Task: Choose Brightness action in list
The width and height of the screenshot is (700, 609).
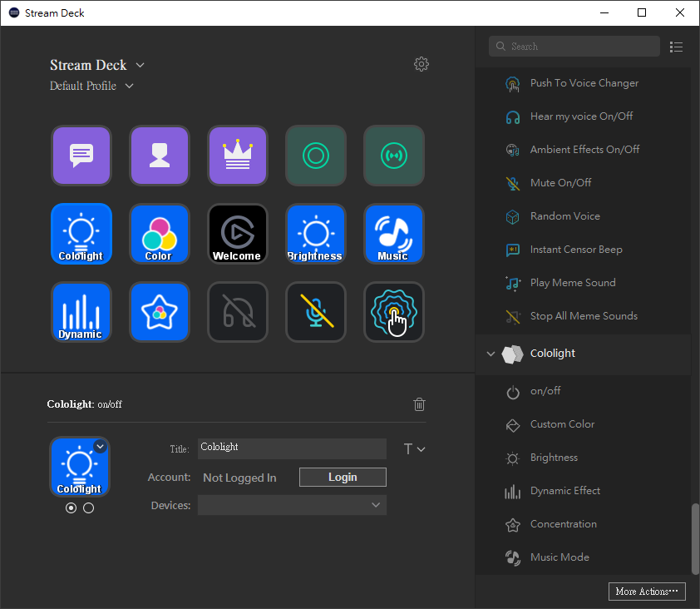Action: click(x=583, y=458)
